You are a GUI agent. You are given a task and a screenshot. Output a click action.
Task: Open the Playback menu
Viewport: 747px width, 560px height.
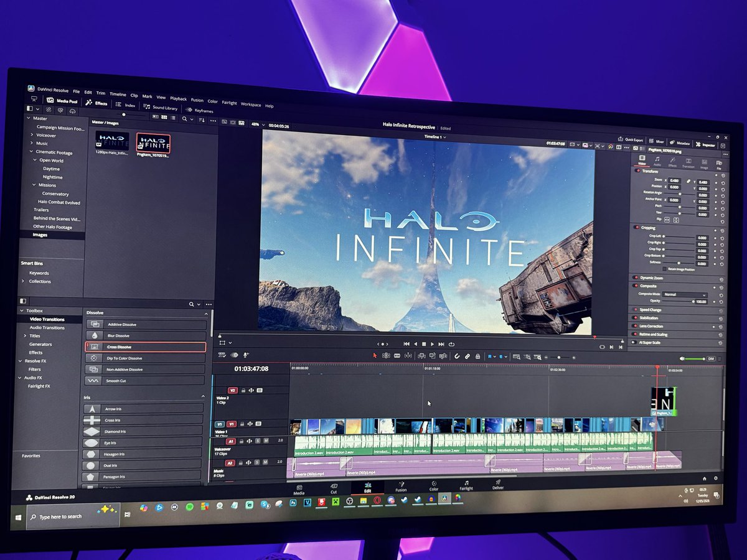click(178, 98)
